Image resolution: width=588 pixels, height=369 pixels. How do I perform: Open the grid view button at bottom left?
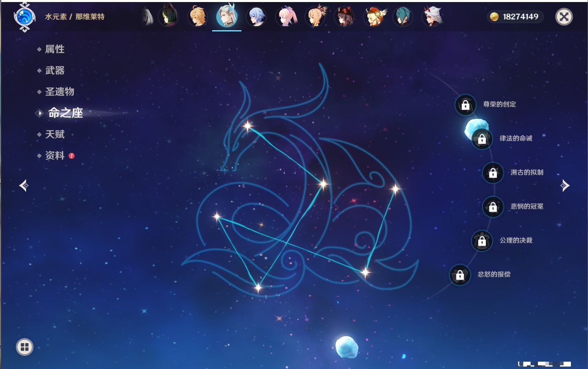[x=24, y=347]
